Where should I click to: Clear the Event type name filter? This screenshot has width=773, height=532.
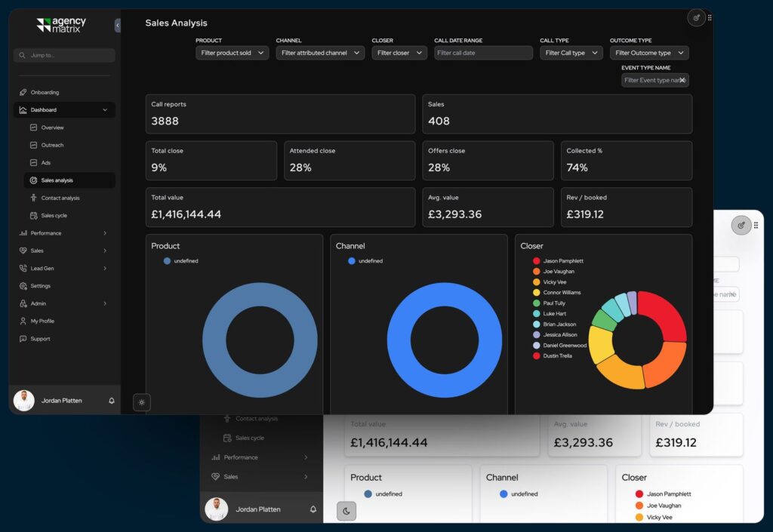(x=682, y=80)
